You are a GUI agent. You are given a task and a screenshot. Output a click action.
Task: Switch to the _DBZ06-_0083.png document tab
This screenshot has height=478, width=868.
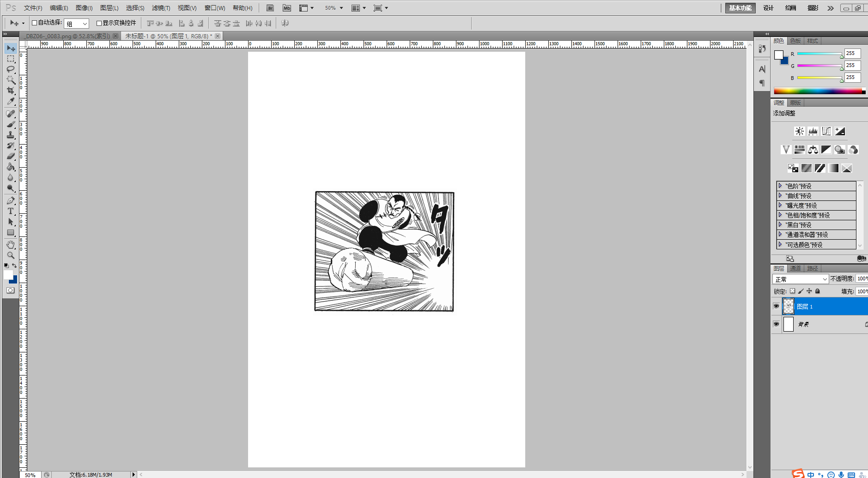(67, 36)
